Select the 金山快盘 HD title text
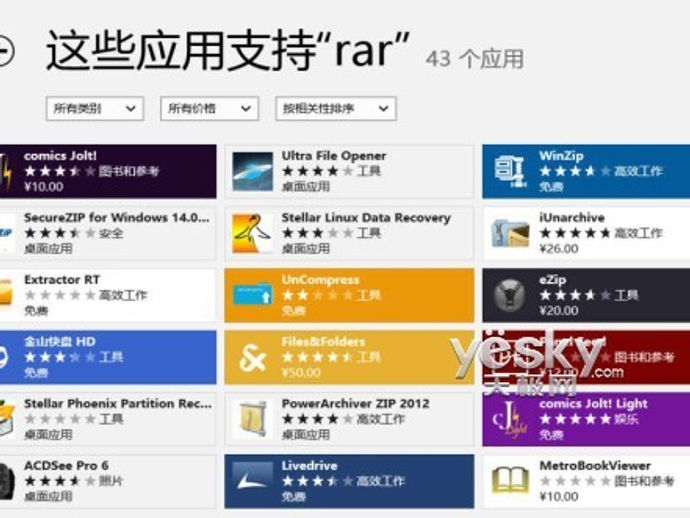The height and width of the screenshot is (518, 690). (x=60, y=342)
